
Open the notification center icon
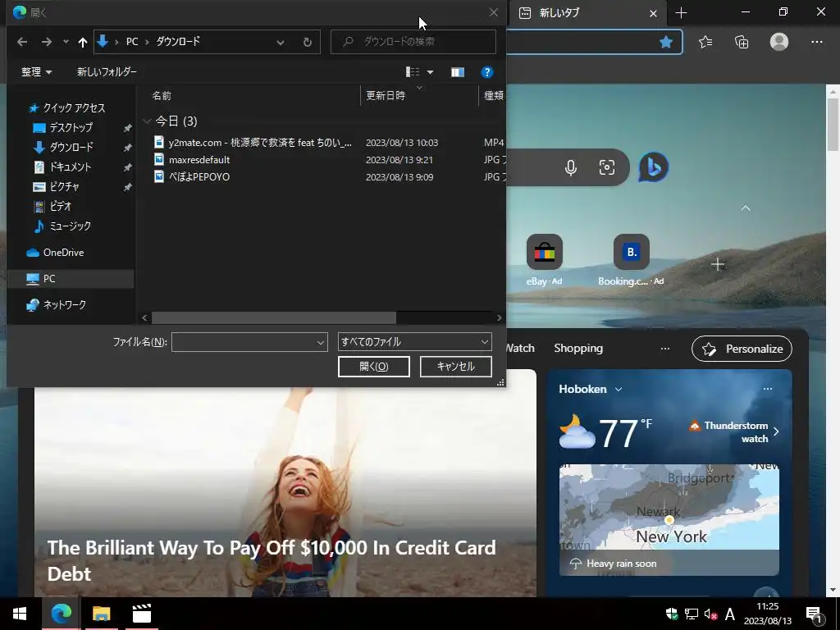coord(815,614)
